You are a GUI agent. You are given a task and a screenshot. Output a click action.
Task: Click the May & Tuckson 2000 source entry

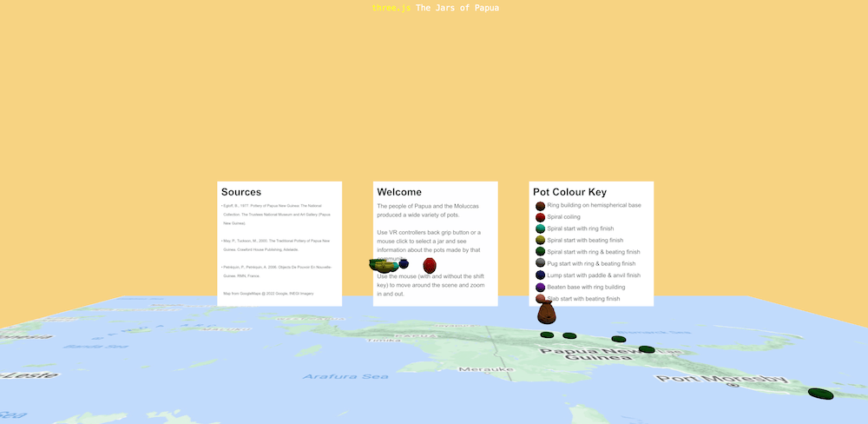coord(276,245)
